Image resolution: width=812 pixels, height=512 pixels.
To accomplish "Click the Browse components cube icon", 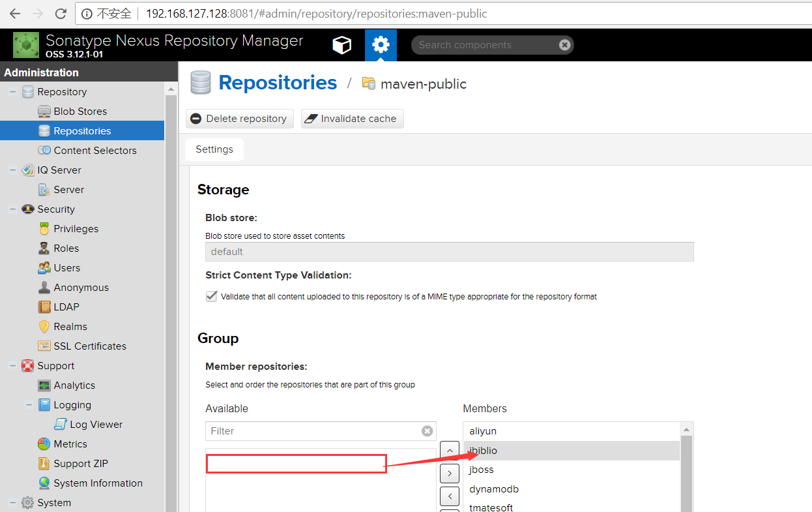I will click(341, 45).
